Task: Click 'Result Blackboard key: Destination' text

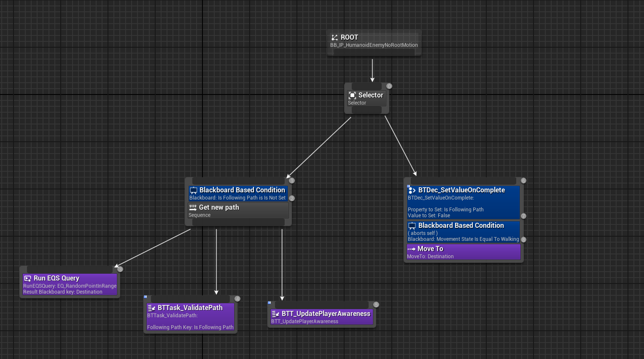Action: pyautogui.click(x=63, y=292)
